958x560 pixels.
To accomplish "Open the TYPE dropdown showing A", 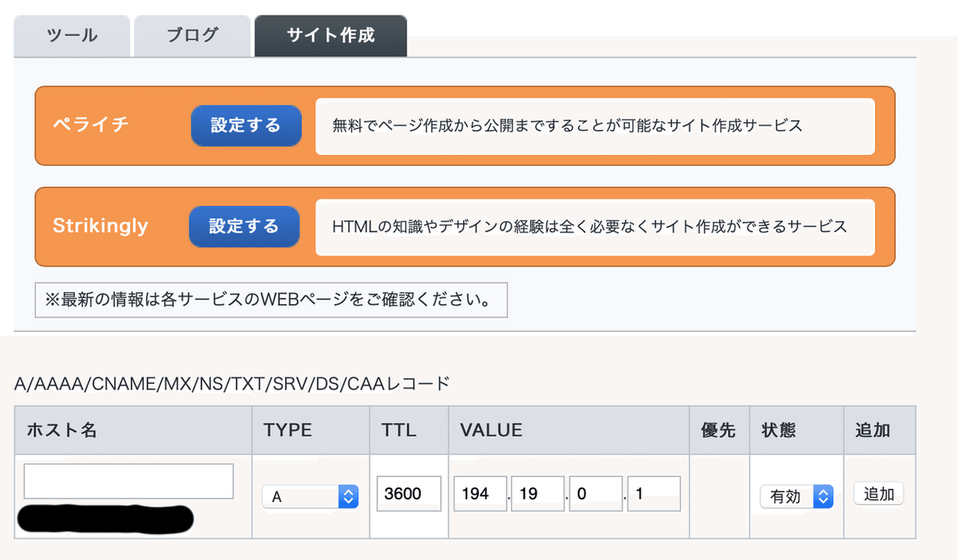I will pos(310,496).
